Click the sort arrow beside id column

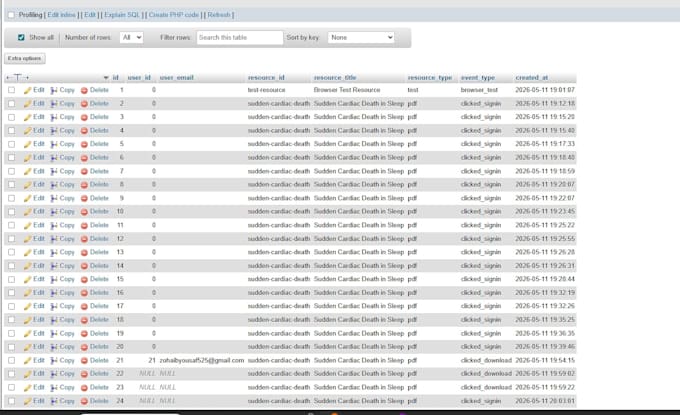click(x=106, y=78)
